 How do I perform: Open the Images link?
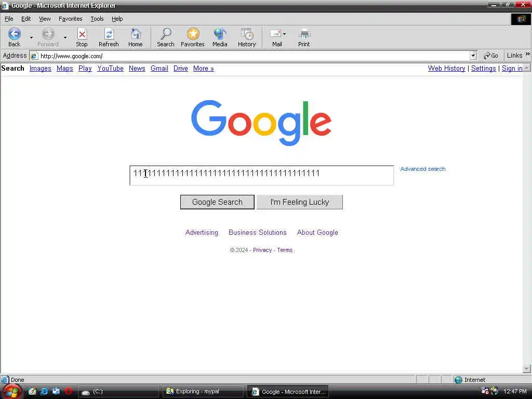tap(41, 69)
